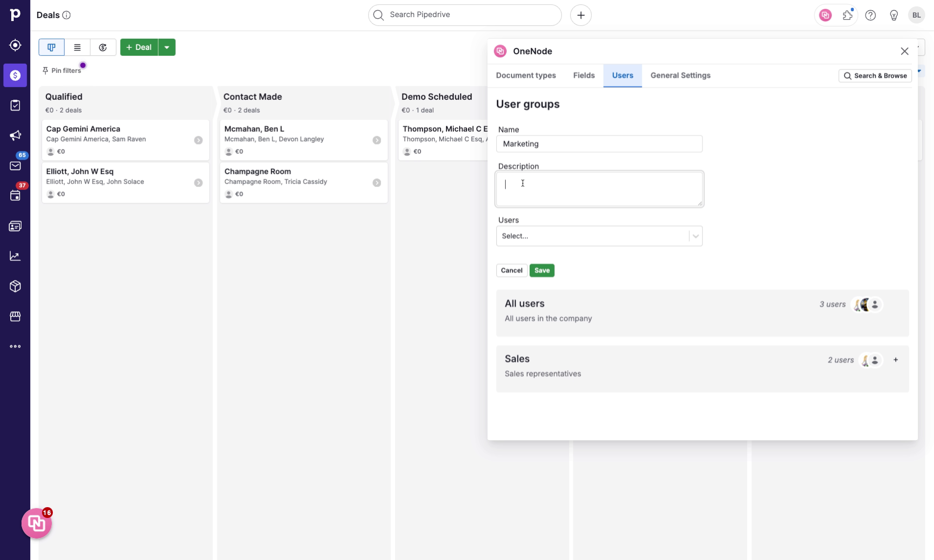Viewport: 934px width, 560px height.
Task: Open the apps puzzle-piece icon in the top bar
Action: pyautogui.click(x=848, y=15)
